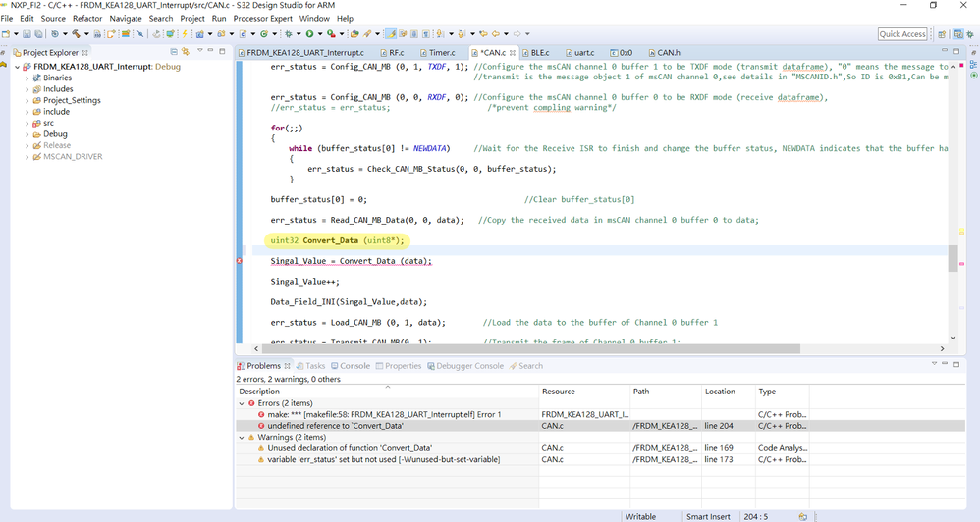
Task: Switch to the RF.c editor tab
Action: coord(391,52)
